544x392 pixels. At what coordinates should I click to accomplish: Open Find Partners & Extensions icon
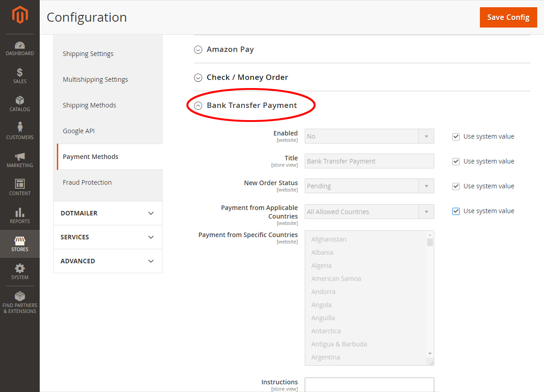pos(20,296)
